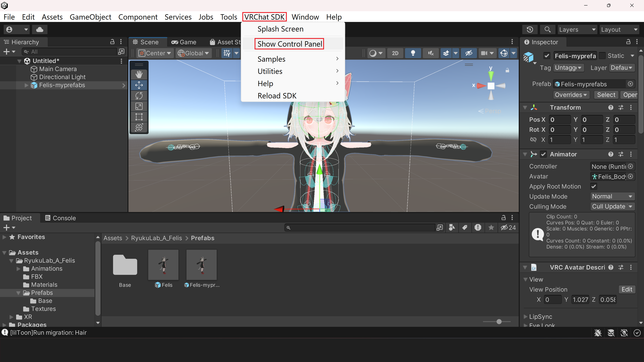Image resolution: width=644 pixels, height=362 pixels.
Task: Switch to the Console tab
Action: [x=64, y=218]
